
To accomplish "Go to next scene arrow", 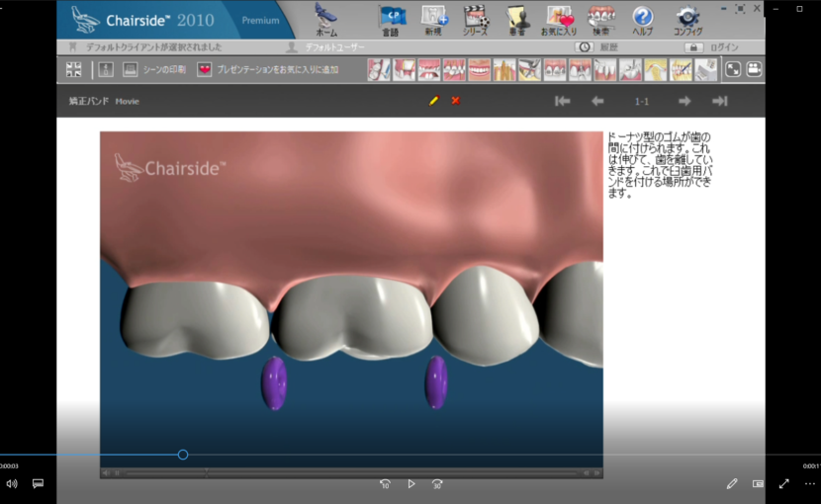I will (x=684, y=101).
